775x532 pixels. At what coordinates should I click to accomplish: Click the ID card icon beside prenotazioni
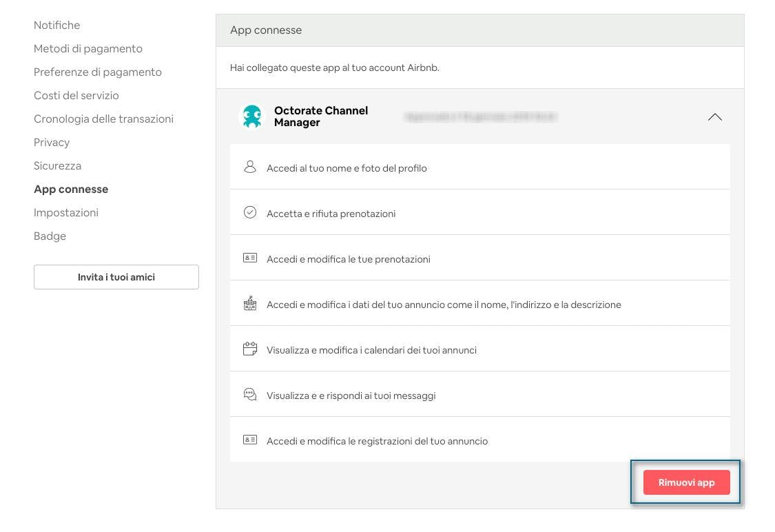250,258
